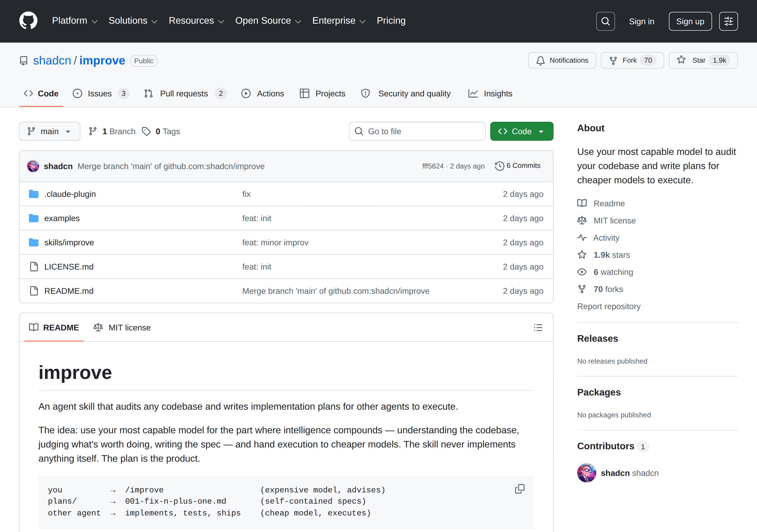The width and height of the screenshot is (757, 532).
Task: Click the Issues circle-dot icon
Action: [77, 94]
